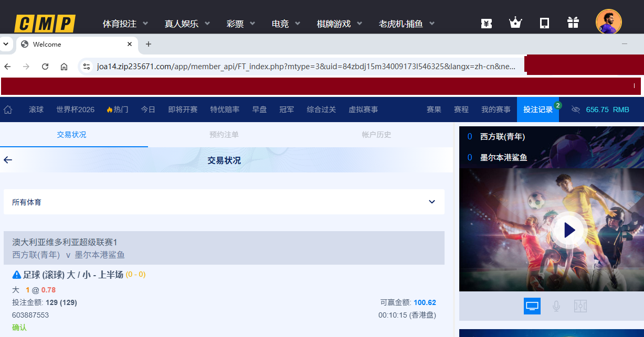Click the 投注记录 button
This screenshot has height=337, width=644.
538,110
